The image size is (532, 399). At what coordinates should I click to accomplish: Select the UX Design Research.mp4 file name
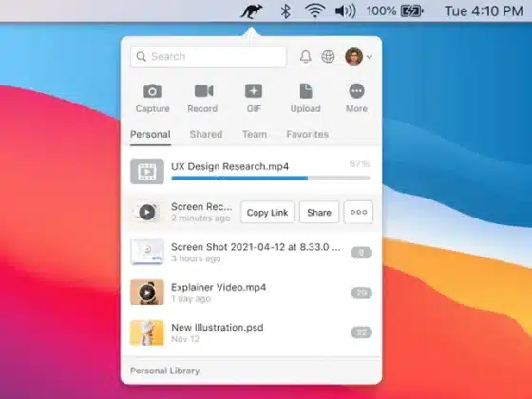[x=230, y=166]
